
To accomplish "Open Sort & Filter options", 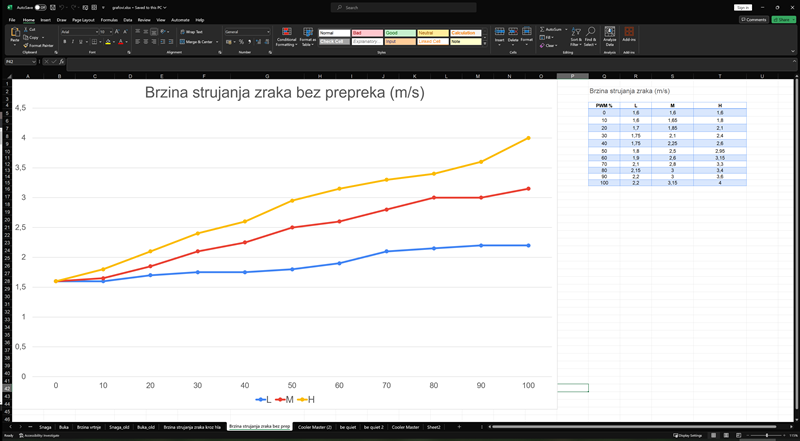I will pos(576,38).
